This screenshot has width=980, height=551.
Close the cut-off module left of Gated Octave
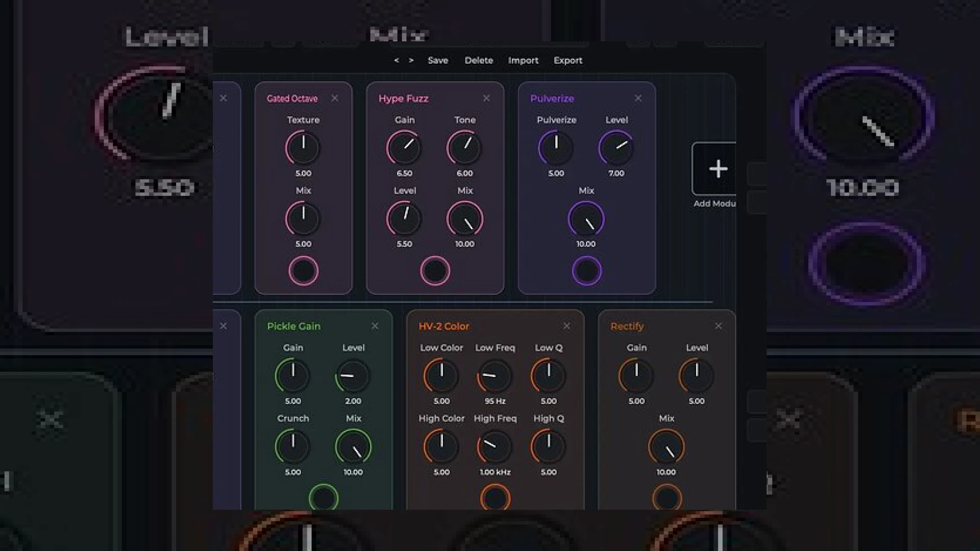tap(223, 98)
